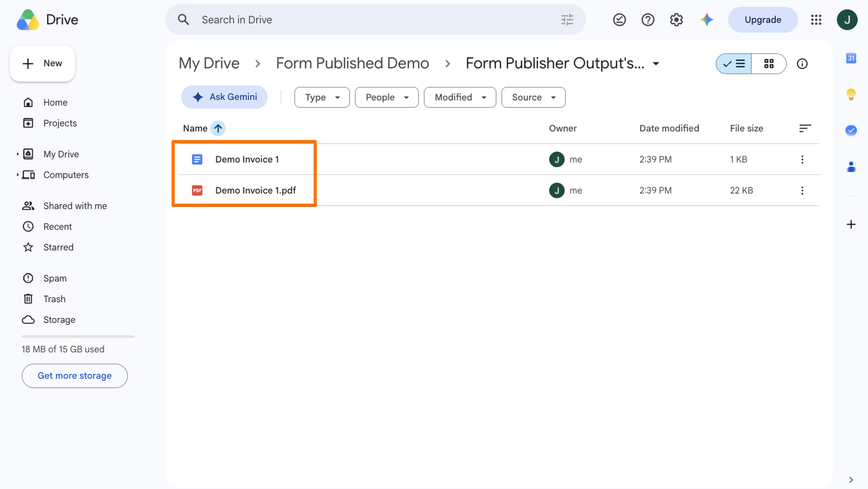The width and height of the screenshot is (868, 489).
Task: Focus the Search in Drive field
Action: 375,20
